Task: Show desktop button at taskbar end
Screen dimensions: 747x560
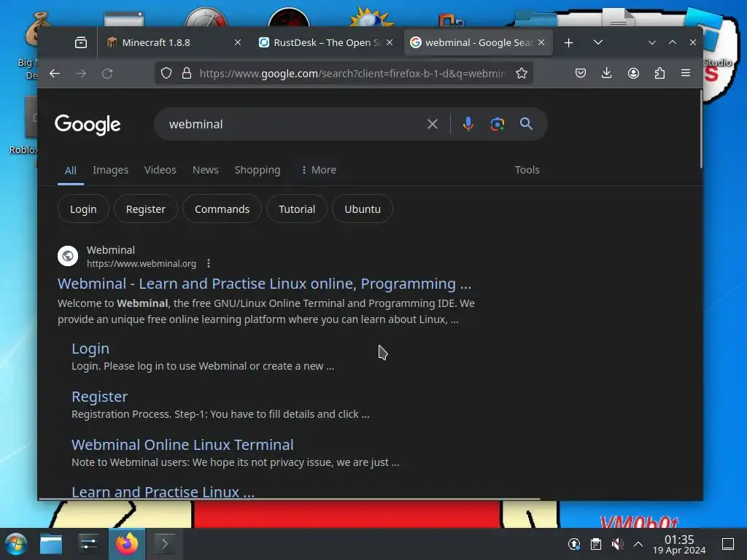Action: click(x=728, y=544)
